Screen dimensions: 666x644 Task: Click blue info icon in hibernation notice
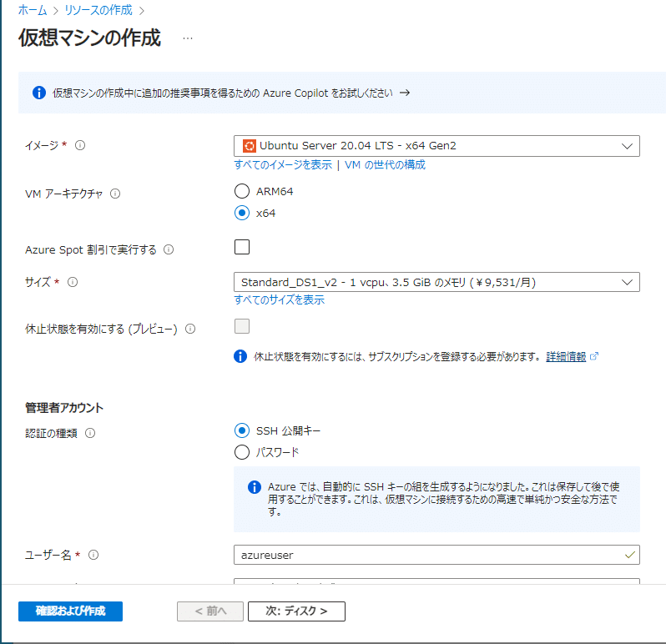pos(240,356)
